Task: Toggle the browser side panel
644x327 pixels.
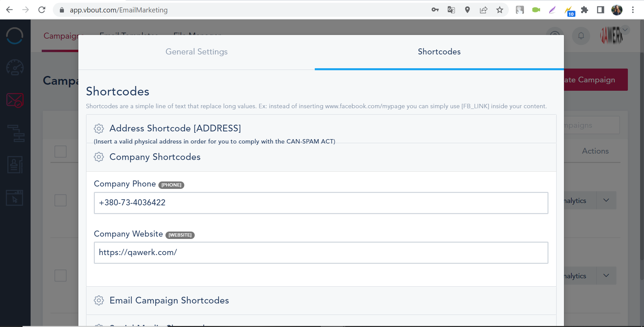Action: pyautogui.click(x=601, y=10)
